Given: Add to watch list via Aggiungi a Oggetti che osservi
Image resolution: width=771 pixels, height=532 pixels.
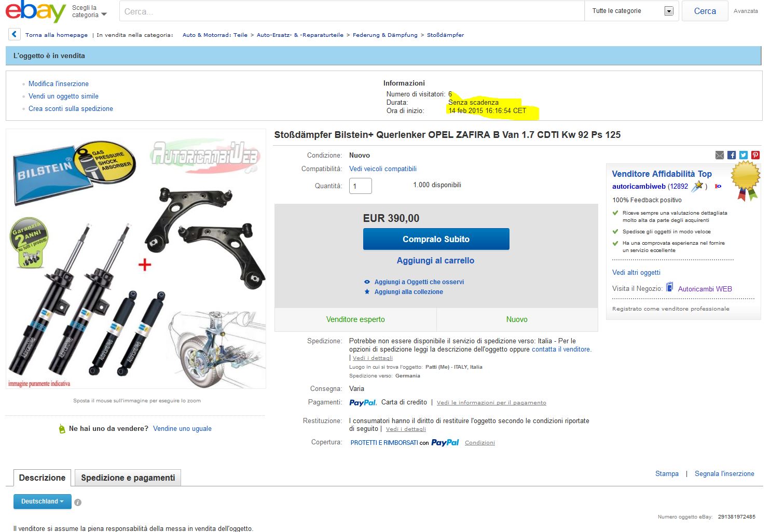Looking at the screenshot, I should click(419, 282).
